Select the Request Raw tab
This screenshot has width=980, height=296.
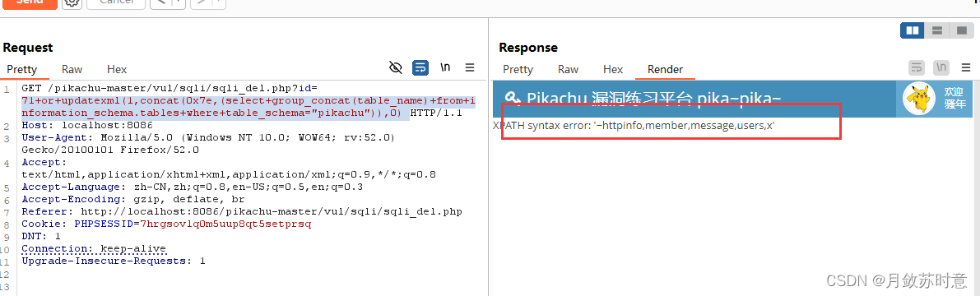coord(72,69)
